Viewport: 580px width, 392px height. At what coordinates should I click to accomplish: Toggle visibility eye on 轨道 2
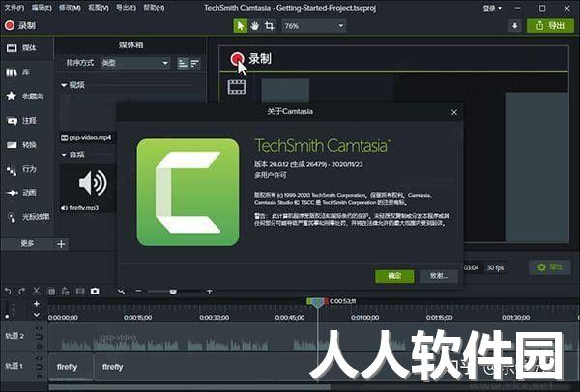[39, 327]
